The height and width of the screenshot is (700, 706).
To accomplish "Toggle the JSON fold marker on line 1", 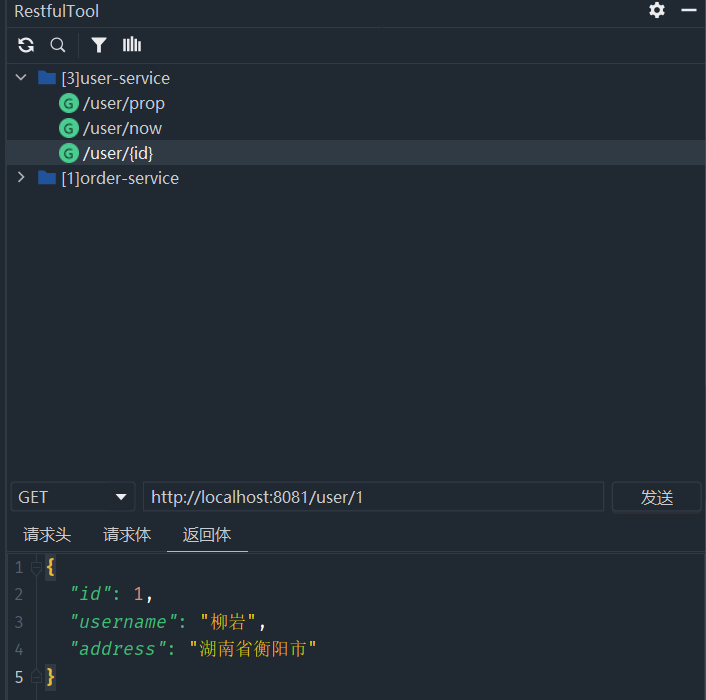I will click(36, 567).
